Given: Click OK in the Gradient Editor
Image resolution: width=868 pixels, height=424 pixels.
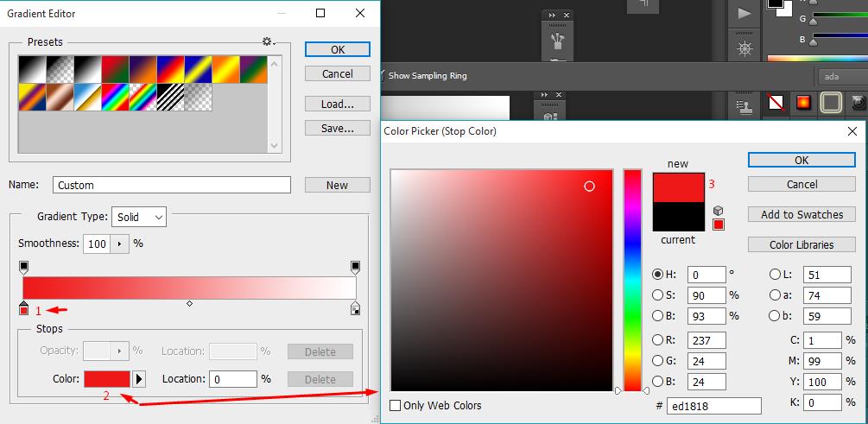Looking at the screenshot, I should [338, 49].
